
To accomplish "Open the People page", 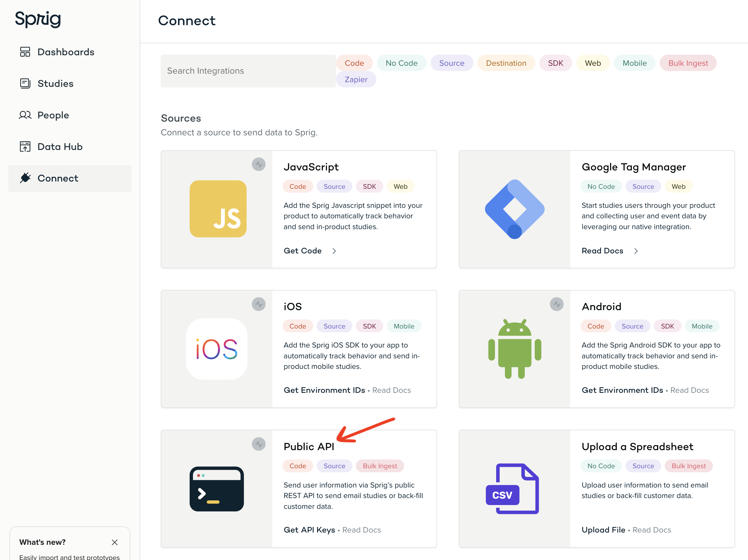I will (53, 115).
